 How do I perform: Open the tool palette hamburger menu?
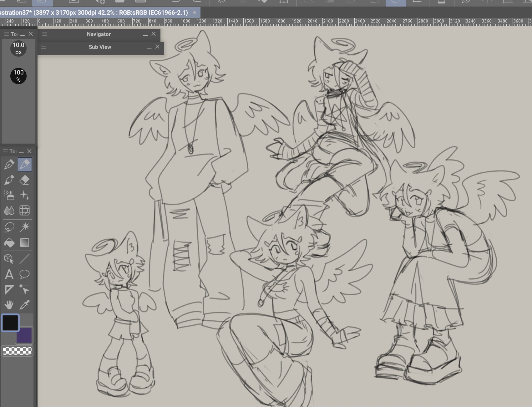(5, 151)
